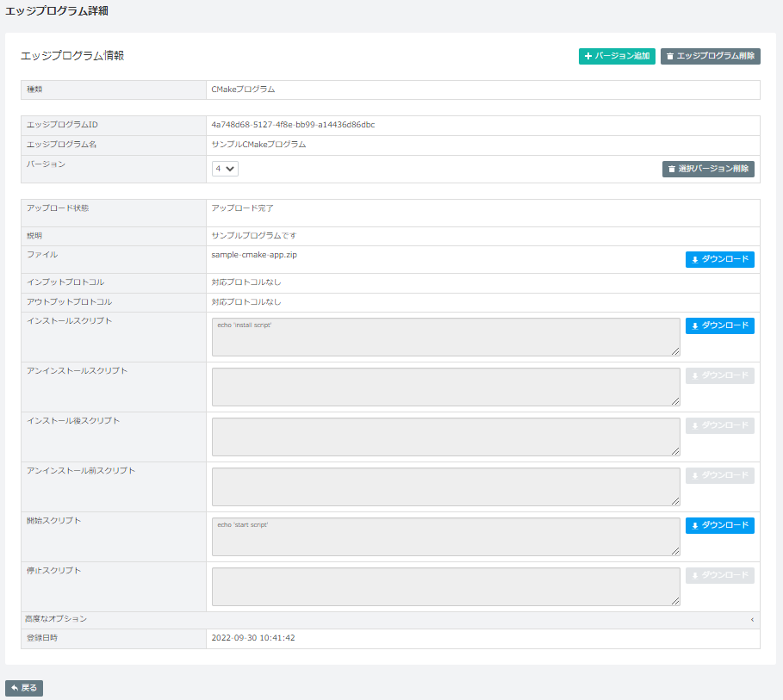
Task: Click the アップロード状態 label
Action: pos(58,208)
